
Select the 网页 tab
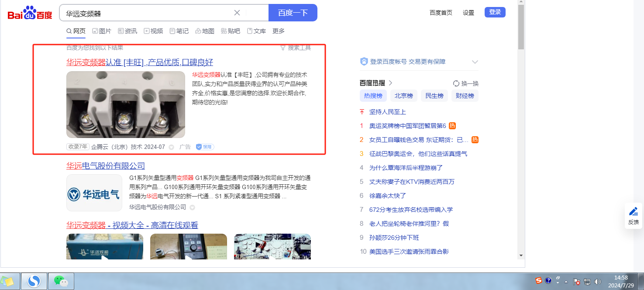pos(76,31)
